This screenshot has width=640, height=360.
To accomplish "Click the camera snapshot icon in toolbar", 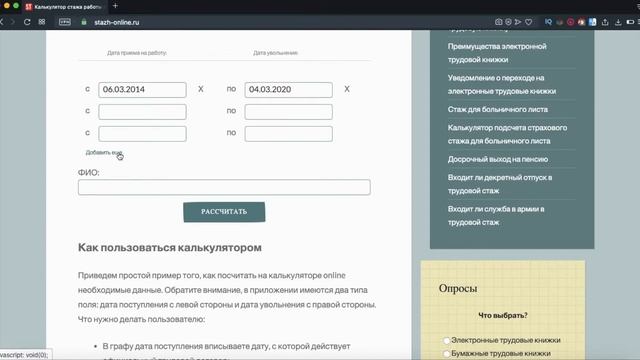I will pos(498,22).
